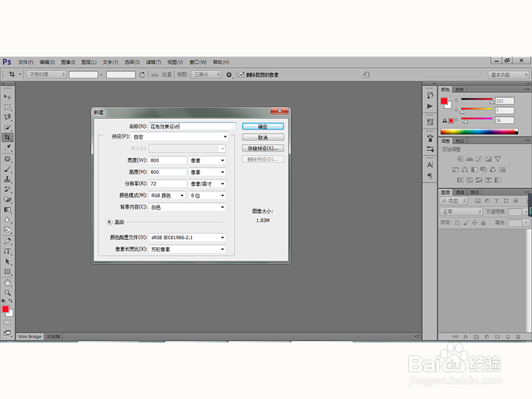Select the Dodge tool

pos(7,230)
